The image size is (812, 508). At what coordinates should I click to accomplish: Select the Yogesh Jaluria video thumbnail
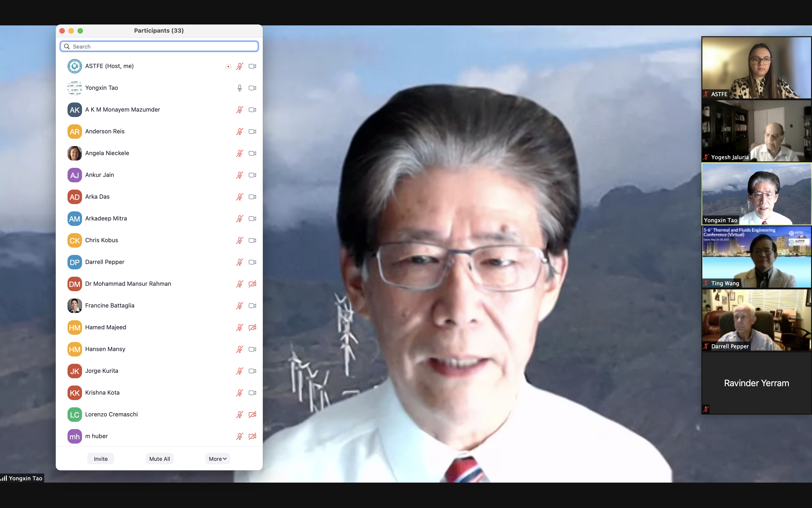(x=757, y=131)
